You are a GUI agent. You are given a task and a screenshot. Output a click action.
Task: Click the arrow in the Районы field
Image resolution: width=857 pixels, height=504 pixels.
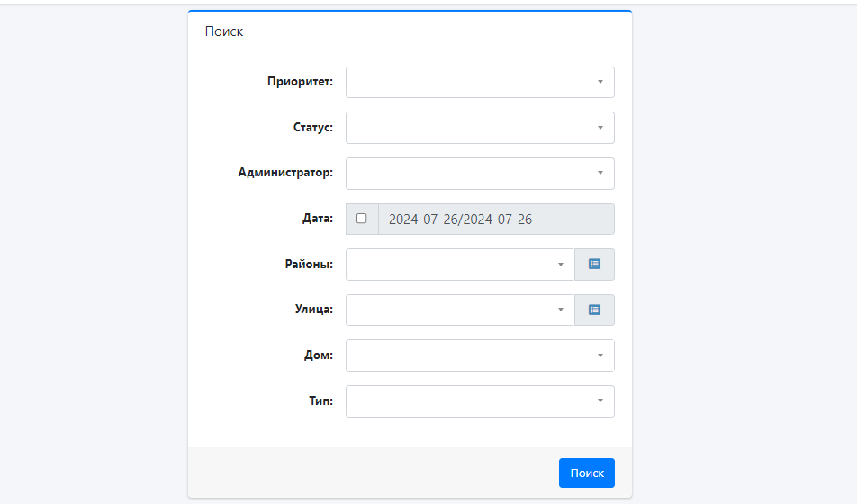pyautogui.click(x=560, y=265)
